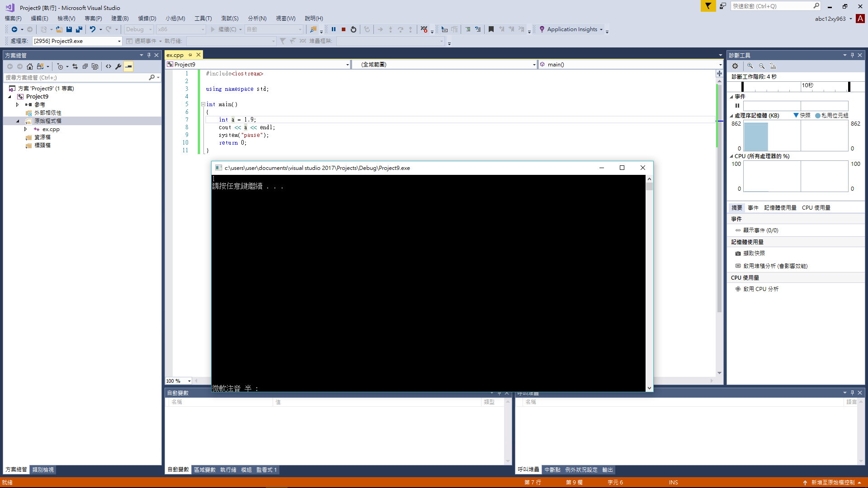Pin the ex.cpp tab

[x=190, y=55]
